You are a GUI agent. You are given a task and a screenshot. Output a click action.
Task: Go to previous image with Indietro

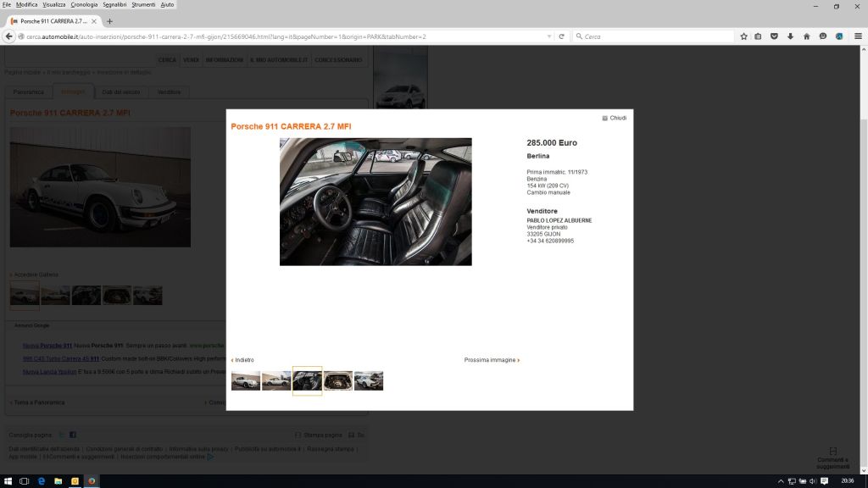tap(242, 359)
